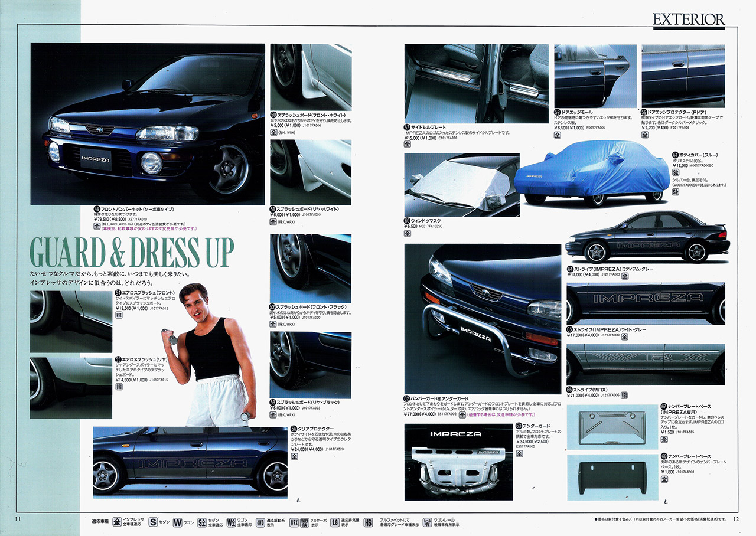
Task: Click the WRX icon under エアロスプラッシュ(リヤ)
Action: click(x=118, y=387)
